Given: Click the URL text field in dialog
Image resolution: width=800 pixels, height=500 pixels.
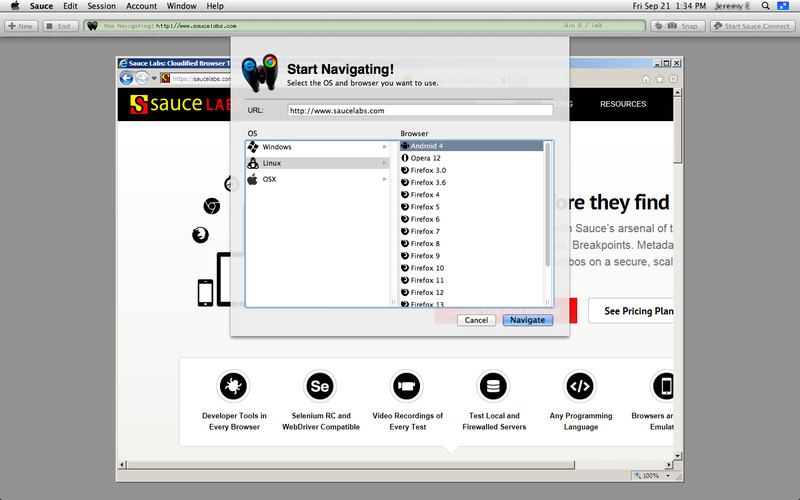Looking at the screenshot, I should pyautogui.click(x=419, y=111).
